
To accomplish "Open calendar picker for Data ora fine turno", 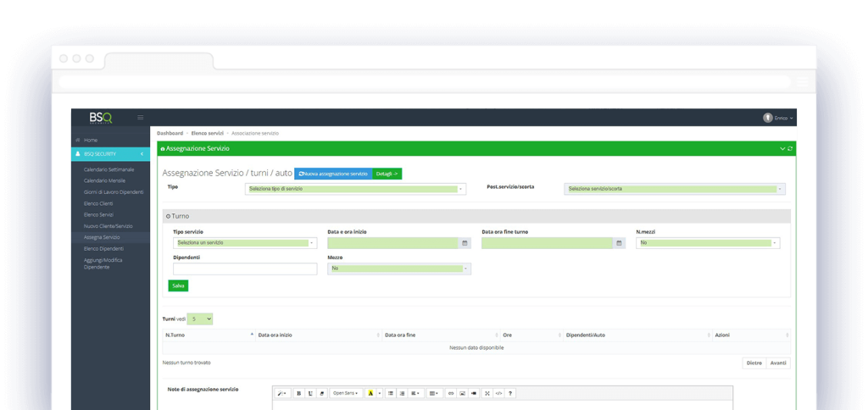I will pos(620,243).
